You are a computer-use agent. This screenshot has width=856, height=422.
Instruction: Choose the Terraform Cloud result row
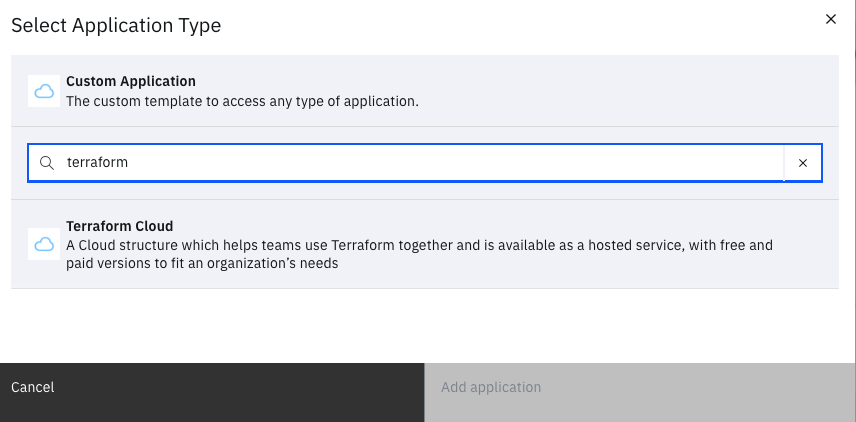(425, 244)
